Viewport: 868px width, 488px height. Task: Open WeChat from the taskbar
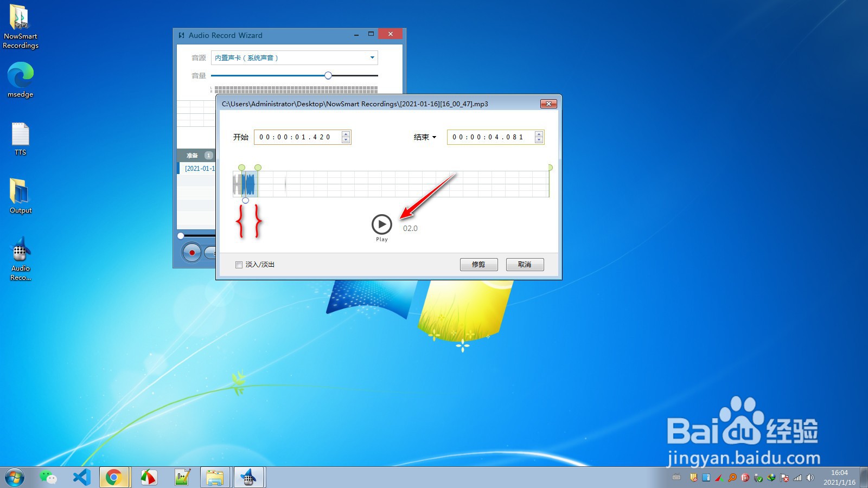pyautogui.click(x=48, y=477)
